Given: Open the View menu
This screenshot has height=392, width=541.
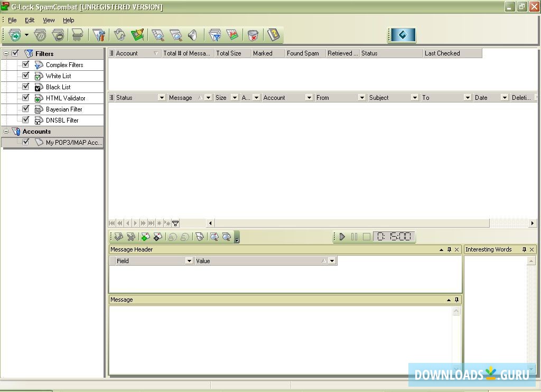Looking at the screenshot, I should [x=49, y=20].
